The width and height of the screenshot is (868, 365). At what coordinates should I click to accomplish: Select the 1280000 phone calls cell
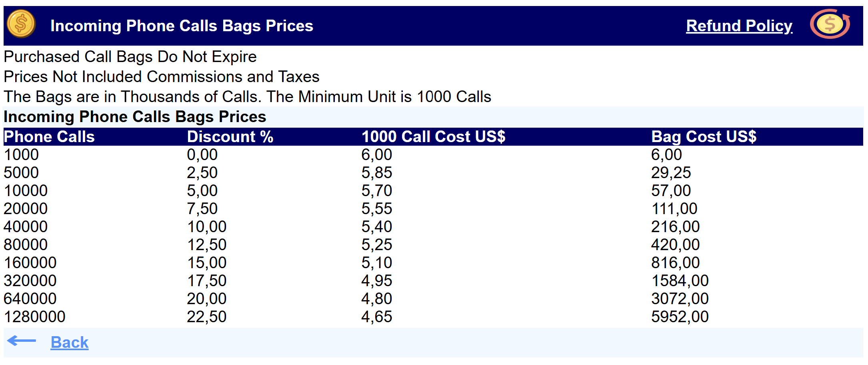click(x=34, y=317)
